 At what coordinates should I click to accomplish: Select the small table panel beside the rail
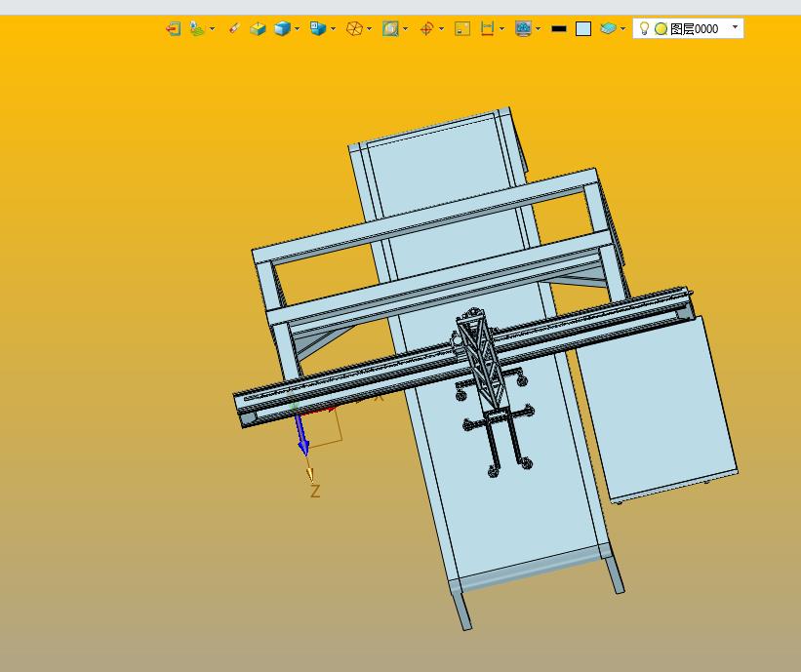659,409
